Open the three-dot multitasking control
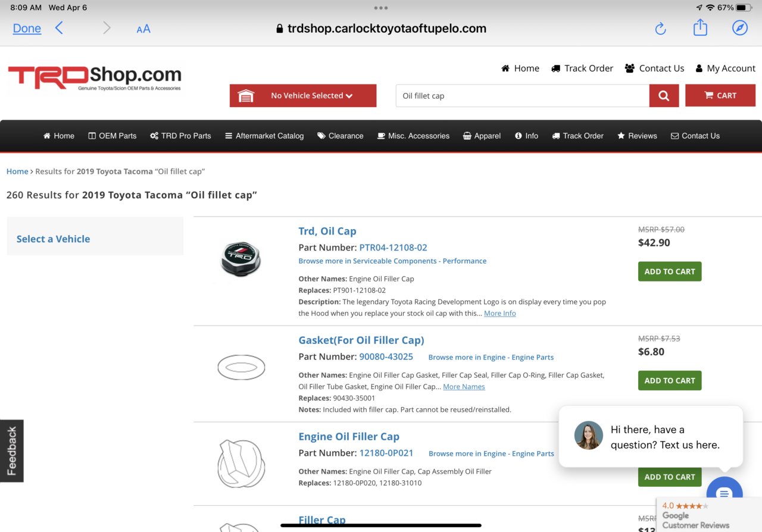Viewport: 762px width, 532px height. (381, 8)
